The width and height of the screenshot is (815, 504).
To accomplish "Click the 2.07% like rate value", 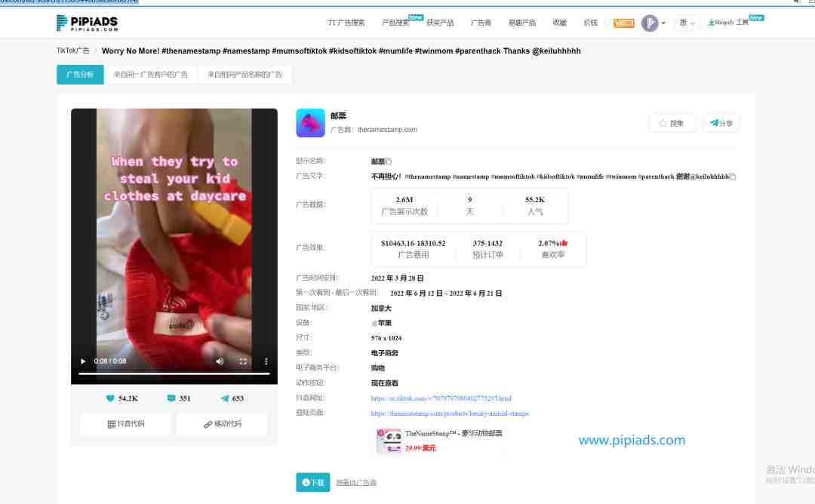I will click(x=549, y=243).
